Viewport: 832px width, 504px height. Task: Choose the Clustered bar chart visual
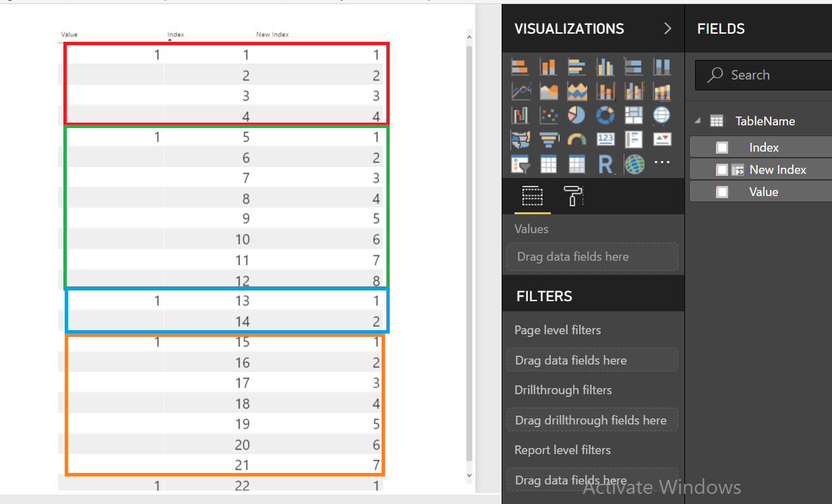[576, 67]
